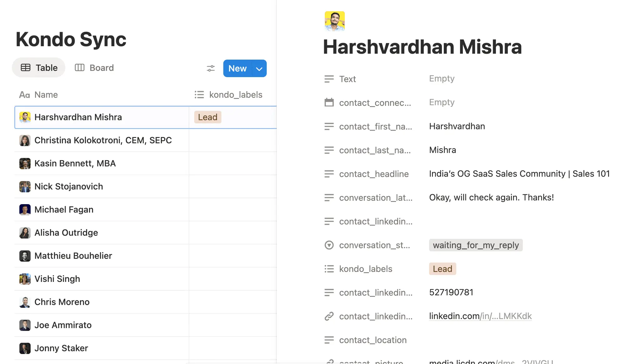Open Nick Stojanovich's row
This screenshot has height=364, width=629.
[x=146, y=187]
